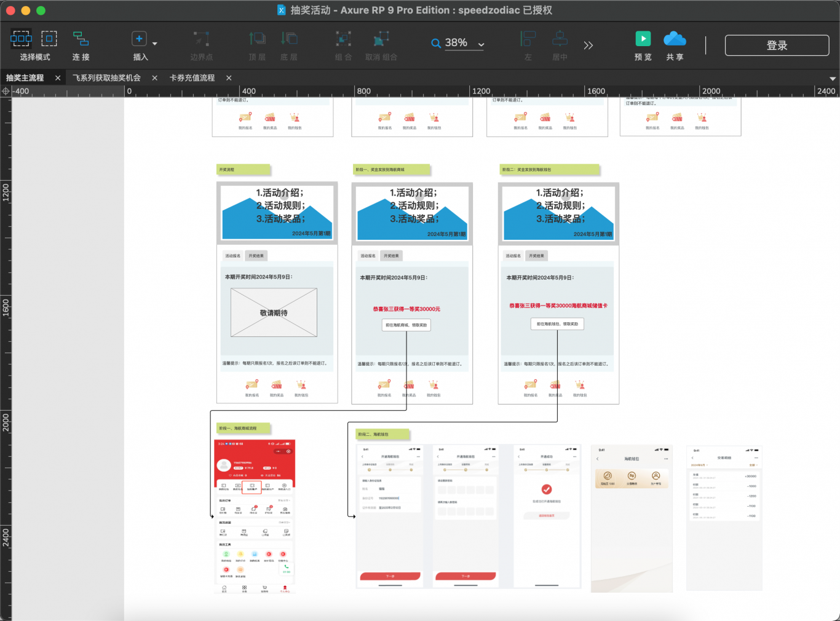The width and height of the screenshot is (840, 621).
Task: Click 底层 send to back icon
Action: click(x=289, y=39)
